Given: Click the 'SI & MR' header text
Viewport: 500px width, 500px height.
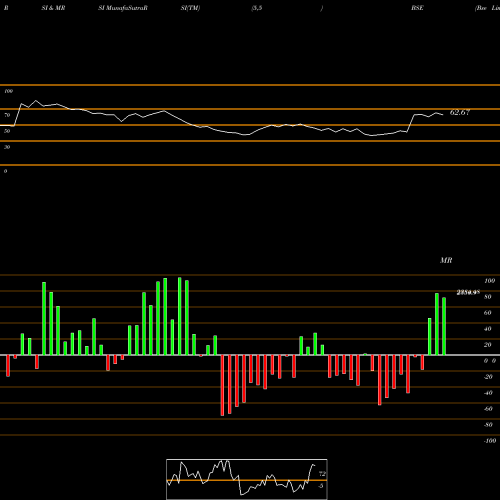Looking at the screenshot, I should (53, 8).
